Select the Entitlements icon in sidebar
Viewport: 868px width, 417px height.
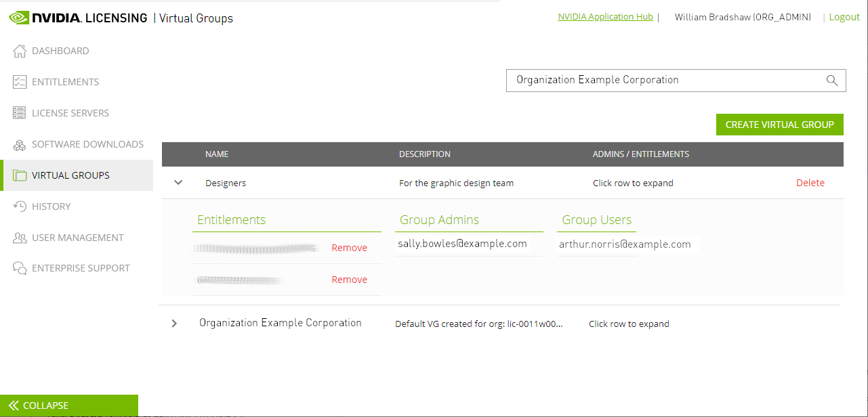click(x=19, y=81)
